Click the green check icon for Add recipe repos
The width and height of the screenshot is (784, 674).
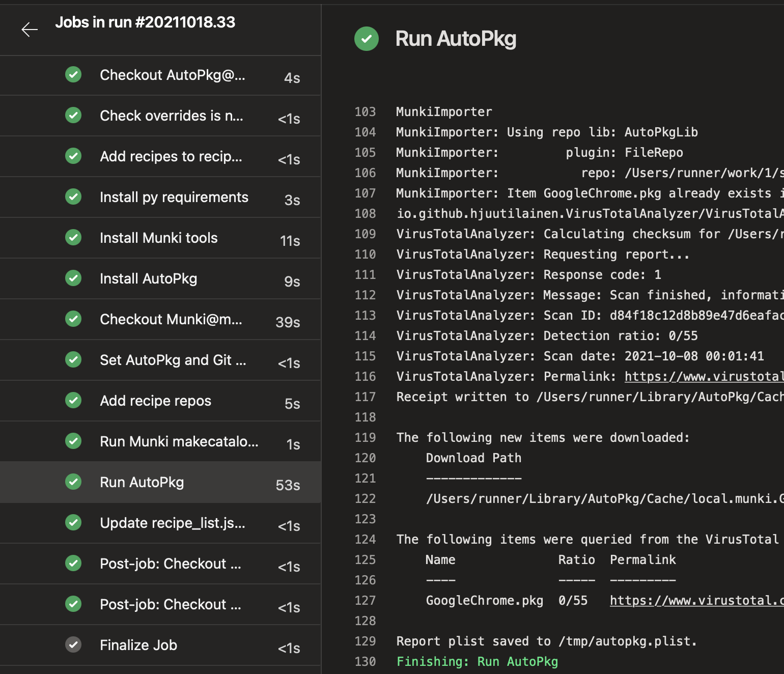pos(73,400)
